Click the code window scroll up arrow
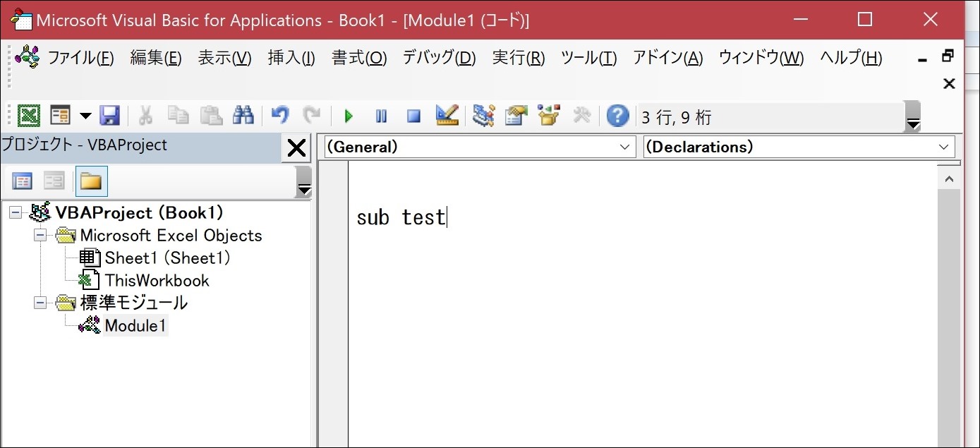980x448 pixels. [949, 180]
